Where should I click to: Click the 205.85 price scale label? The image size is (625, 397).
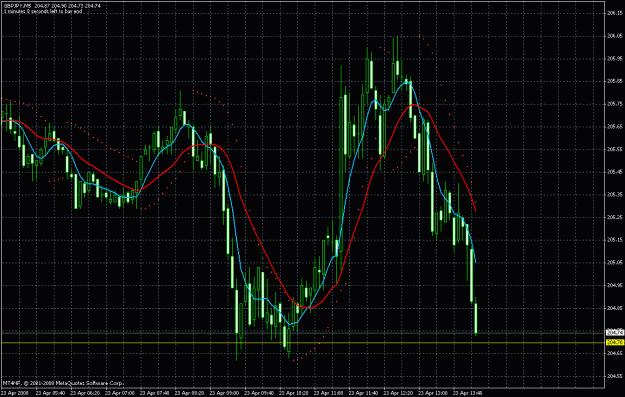(x=615, y=81)
